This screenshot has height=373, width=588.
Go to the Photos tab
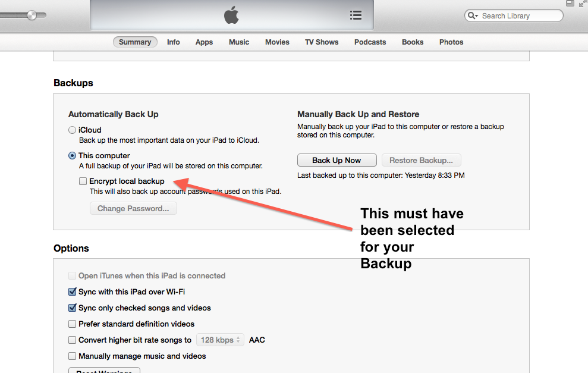[451, 42]
